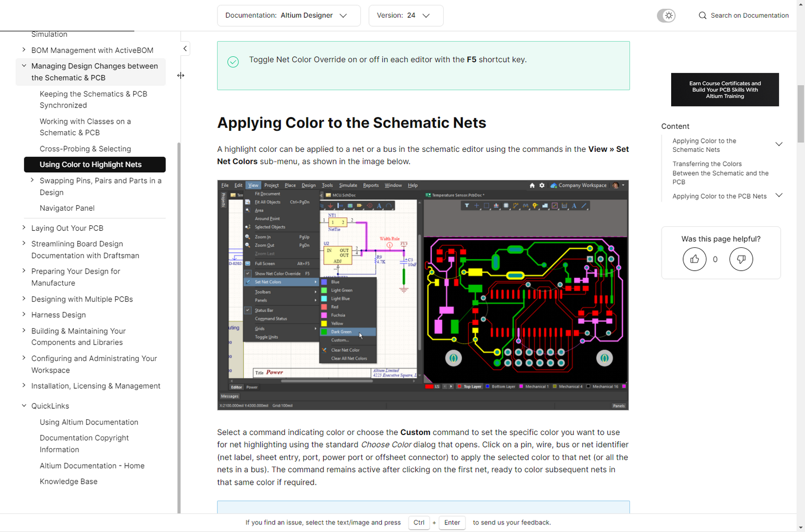Open Keeping the Schematics & PCB Synchronized
The width and height of the screenshot is (805, 532).
[94, 100]
